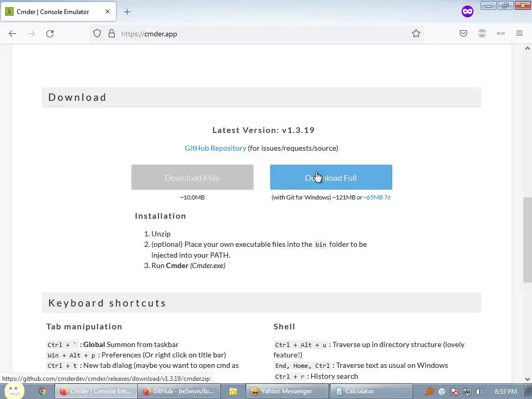Open Yahoo! Messenger from taskbar
Viewport: 532px width, 399px height.
pos(287,391)
